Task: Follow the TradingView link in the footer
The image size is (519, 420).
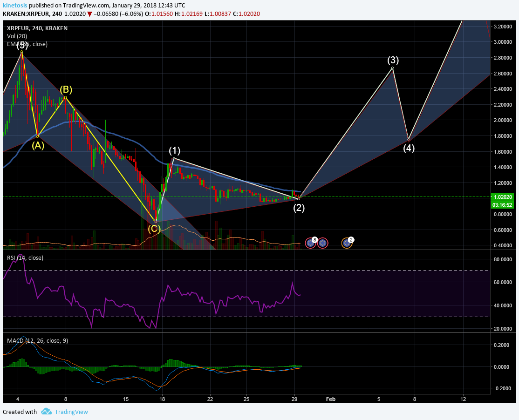Action: point(71,412)
